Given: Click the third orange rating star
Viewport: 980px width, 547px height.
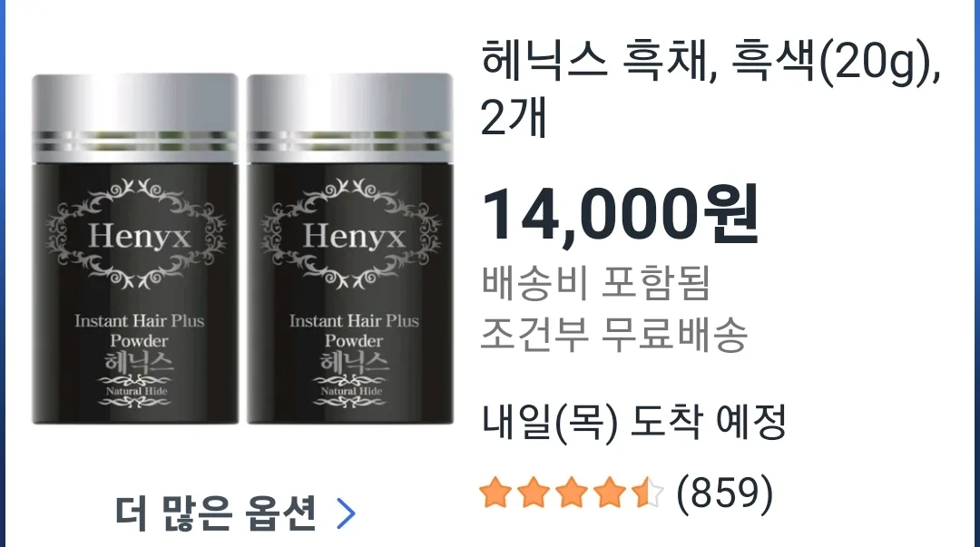Looking at the screenshot, I should pos(572,492).
